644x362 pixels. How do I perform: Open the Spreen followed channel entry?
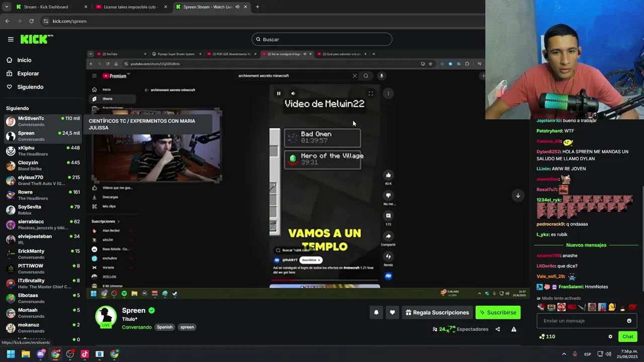click(x=42, y=136)
